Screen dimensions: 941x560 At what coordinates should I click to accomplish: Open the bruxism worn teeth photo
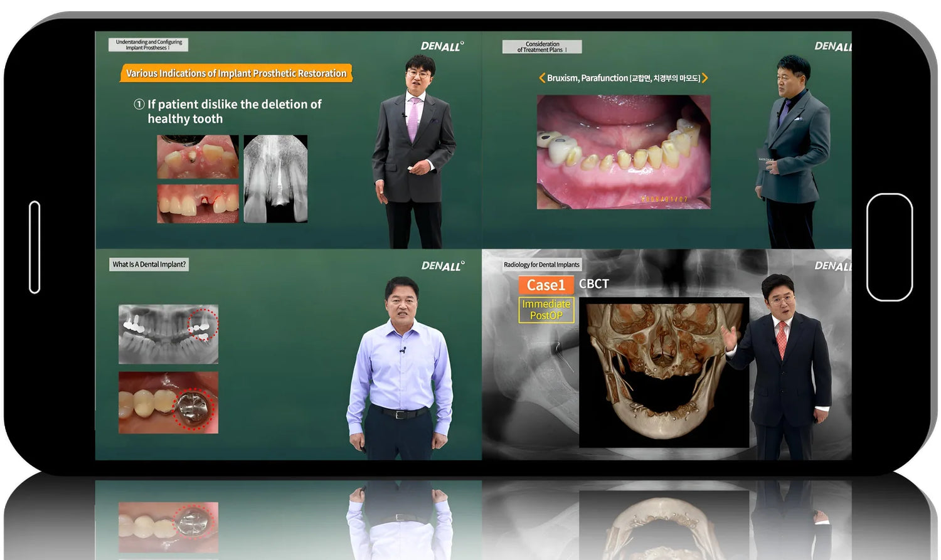tap(624, 152)
